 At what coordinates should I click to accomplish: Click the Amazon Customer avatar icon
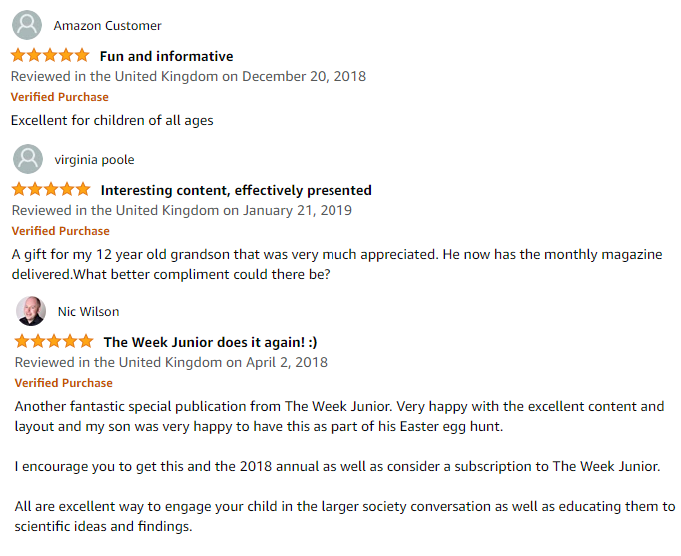click(x=27, y=25)
